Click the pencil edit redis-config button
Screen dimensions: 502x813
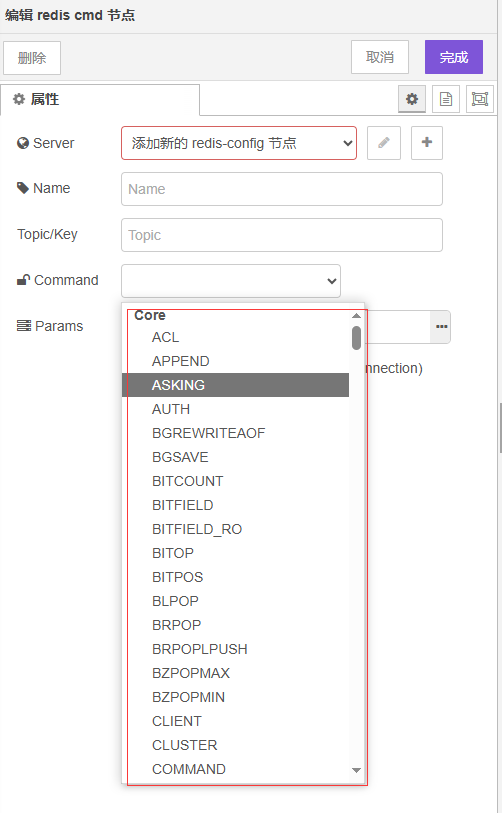pyautogui.click(x=384, y=143)
